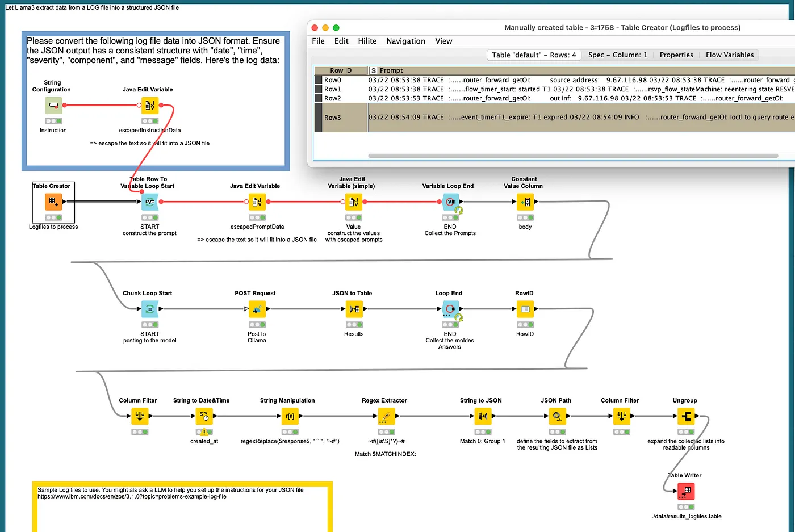Click Table Row To Variable Loop Start node
This screenshot has width=795, height=532.
[x=150, y=202]
